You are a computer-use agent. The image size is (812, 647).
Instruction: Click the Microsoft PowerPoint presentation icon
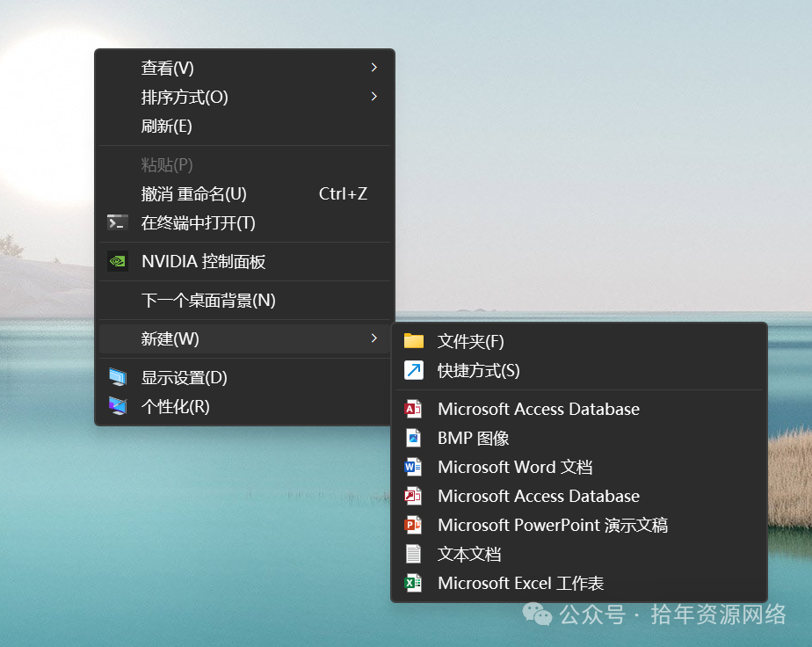(413, 525)
